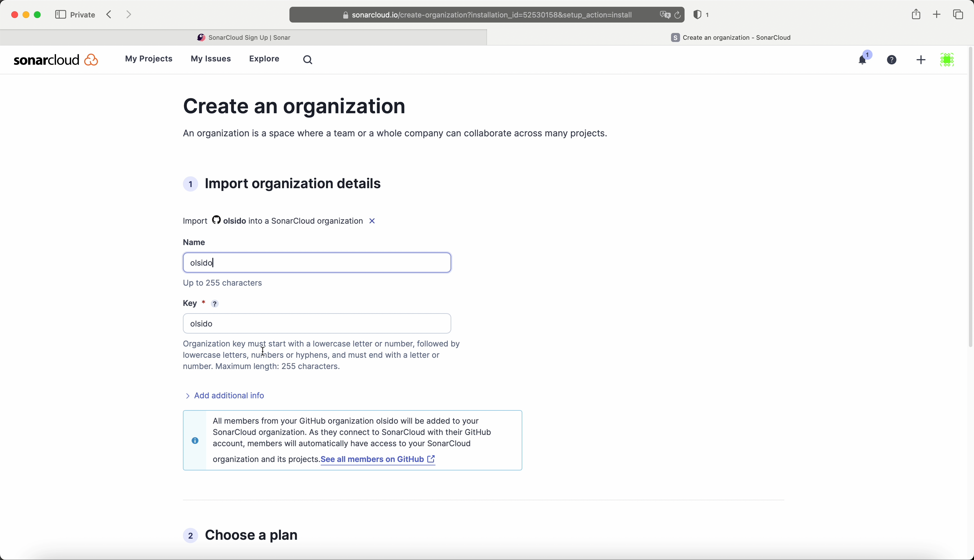Open the See all members on GitHub link
Screen dimensions: 974x560
coord(377,459)
